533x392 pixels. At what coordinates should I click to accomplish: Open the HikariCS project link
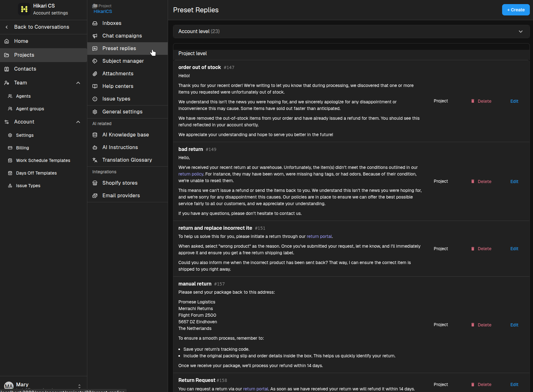tap(103, 11)
